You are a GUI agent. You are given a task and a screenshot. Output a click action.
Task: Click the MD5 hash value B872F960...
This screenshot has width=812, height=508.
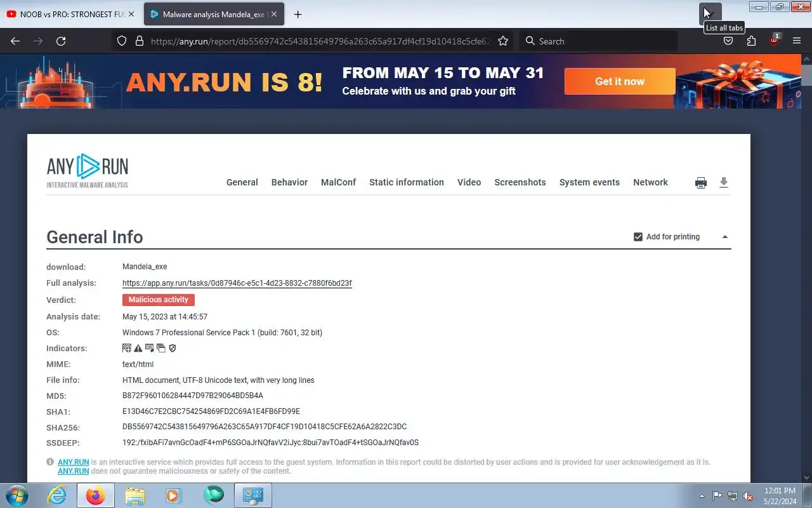(193, 396)
